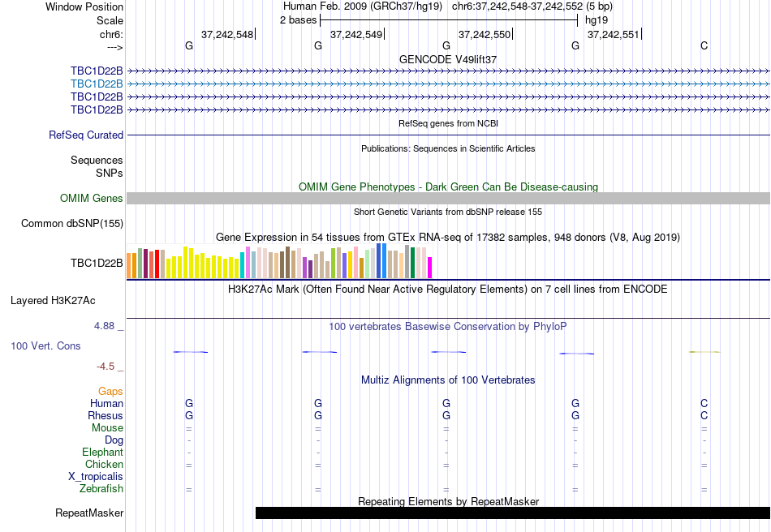Click the 'C' base in the ruler sequence row

704,46
